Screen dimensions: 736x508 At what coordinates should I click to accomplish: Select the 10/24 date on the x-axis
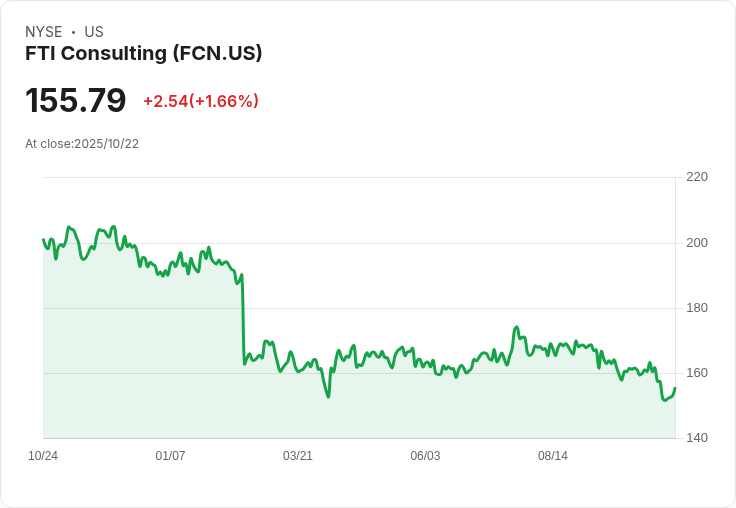pyautogui.click(x=43, y=456)
